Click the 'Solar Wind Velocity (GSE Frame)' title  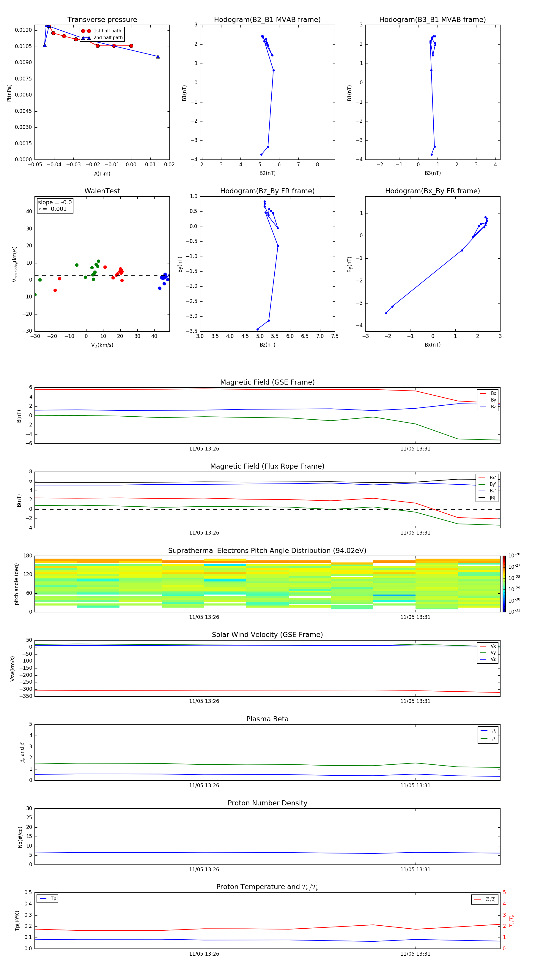(x=267, y=635)
